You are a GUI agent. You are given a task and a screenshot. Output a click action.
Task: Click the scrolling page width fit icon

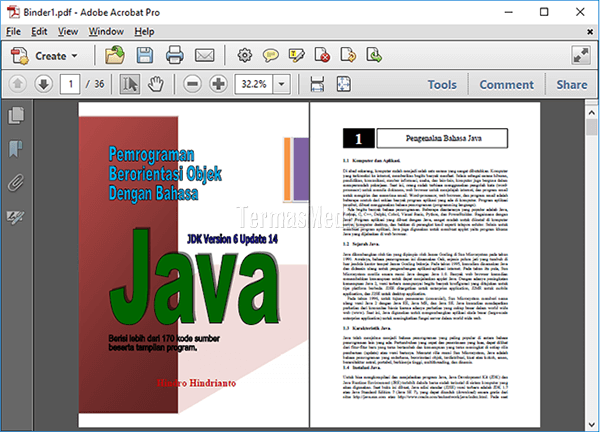coord(317,84)
